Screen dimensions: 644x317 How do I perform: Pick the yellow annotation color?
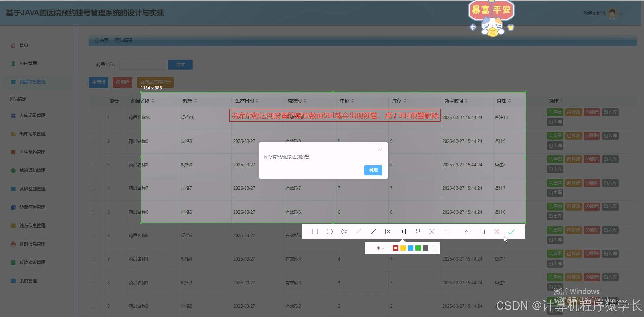(403, 248)
